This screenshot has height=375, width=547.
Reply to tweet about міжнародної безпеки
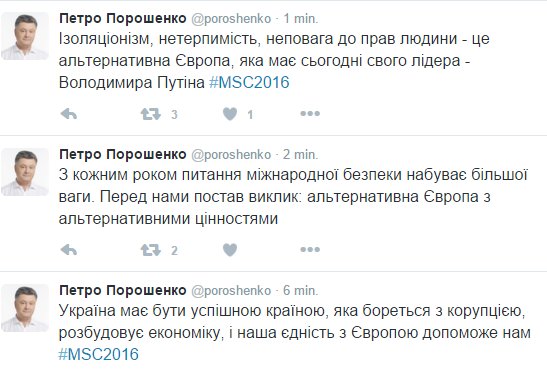click(x=68, y=250)
